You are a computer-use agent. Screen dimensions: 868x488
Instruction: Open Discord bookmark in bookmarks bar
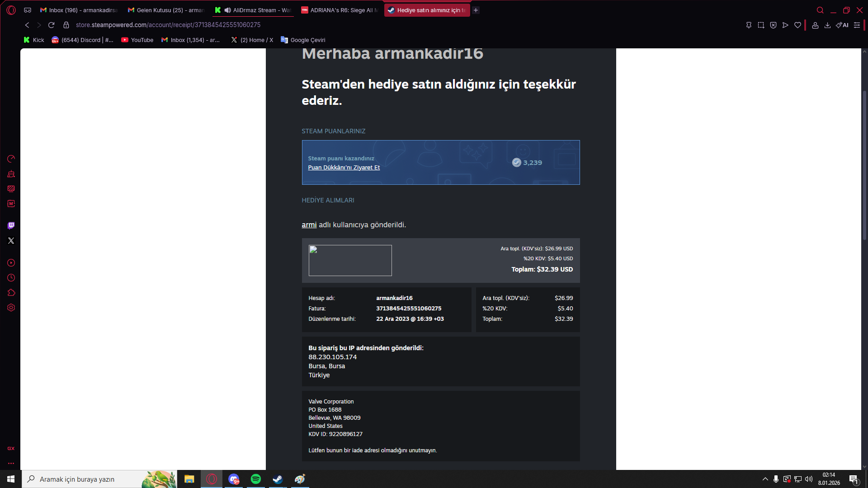(x=82, y=40)
